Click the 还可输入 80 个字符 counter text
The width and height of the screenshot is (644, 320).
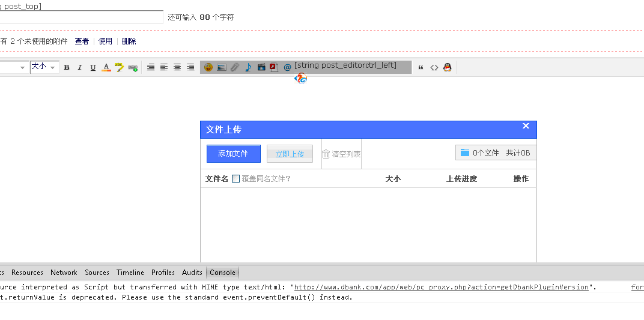pos(201,17)
